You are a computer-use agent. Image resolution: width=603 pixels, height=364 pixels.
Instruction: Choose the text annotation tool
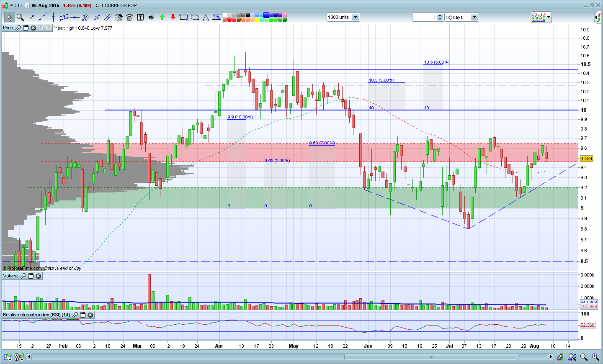(x=140, y=17)
